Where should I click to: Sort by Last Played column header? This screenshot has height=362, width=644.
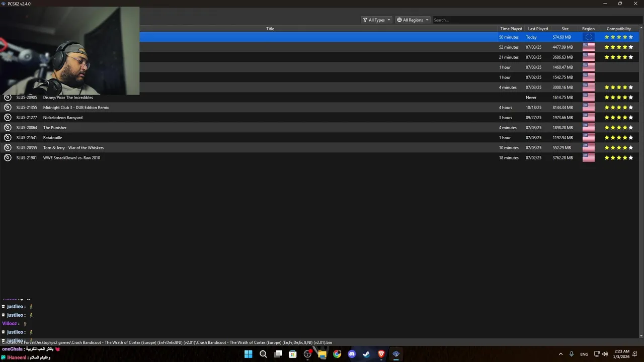pos(538,29)
